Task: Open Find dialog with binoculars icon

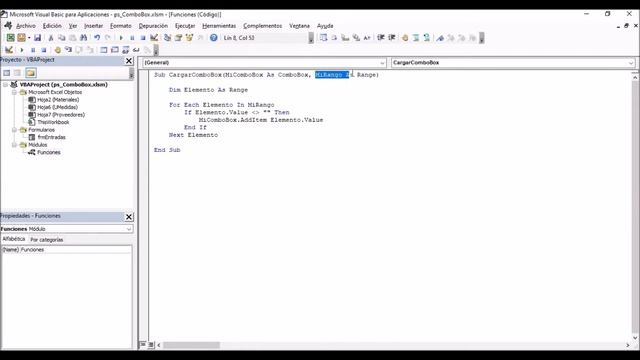Action: point(83,38)
